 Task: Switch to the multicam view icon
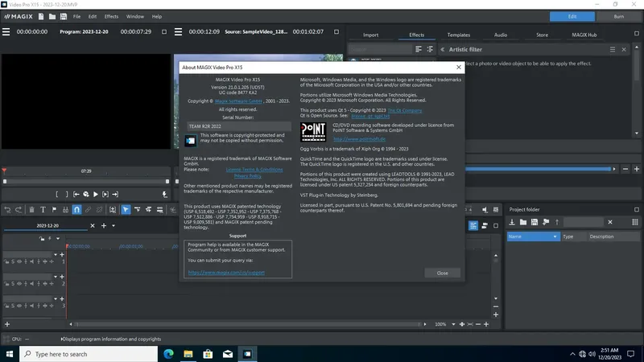click(x=485, y=226)
